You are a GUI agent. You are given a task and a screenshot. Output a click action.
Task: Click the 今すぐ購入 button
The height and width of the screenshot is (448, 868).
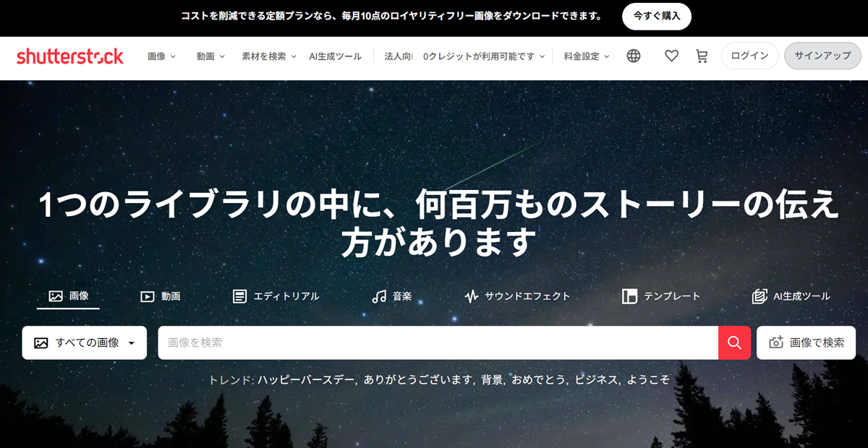657,16
